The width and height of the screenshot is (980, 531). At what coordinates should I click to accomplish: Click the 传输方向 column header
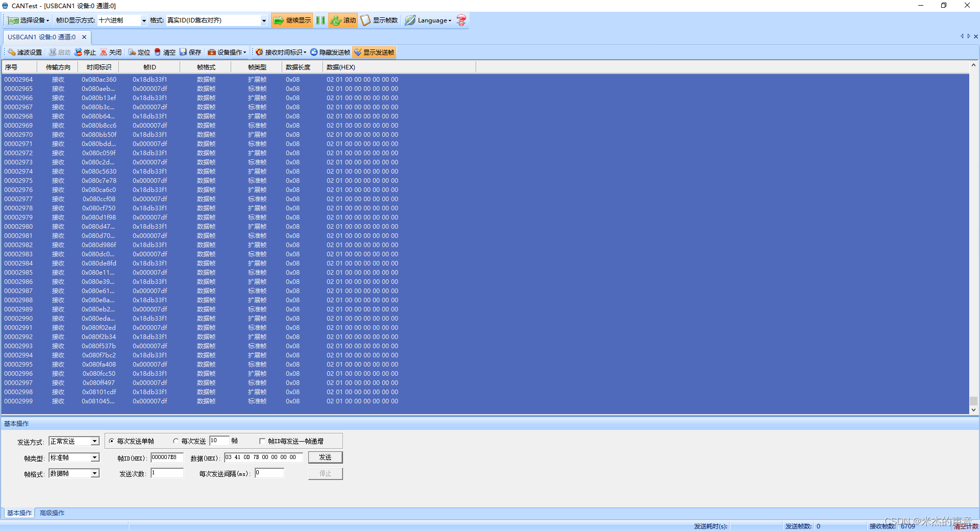click(x=57, y=67)
